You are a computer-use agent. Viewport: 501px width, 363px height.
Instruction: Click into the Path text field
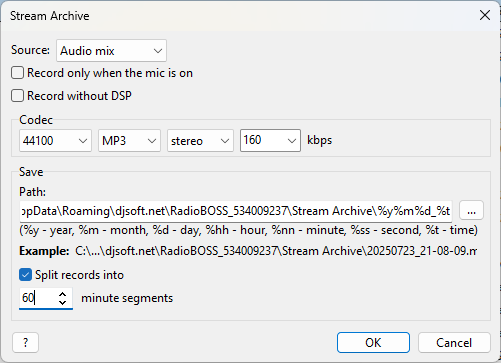pos(236,211)
